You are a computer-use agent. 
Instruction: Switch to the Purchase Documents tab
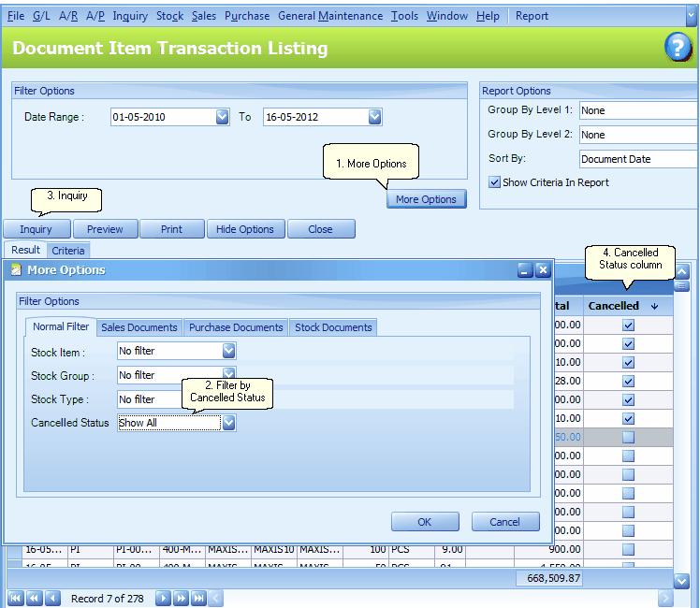236,327
